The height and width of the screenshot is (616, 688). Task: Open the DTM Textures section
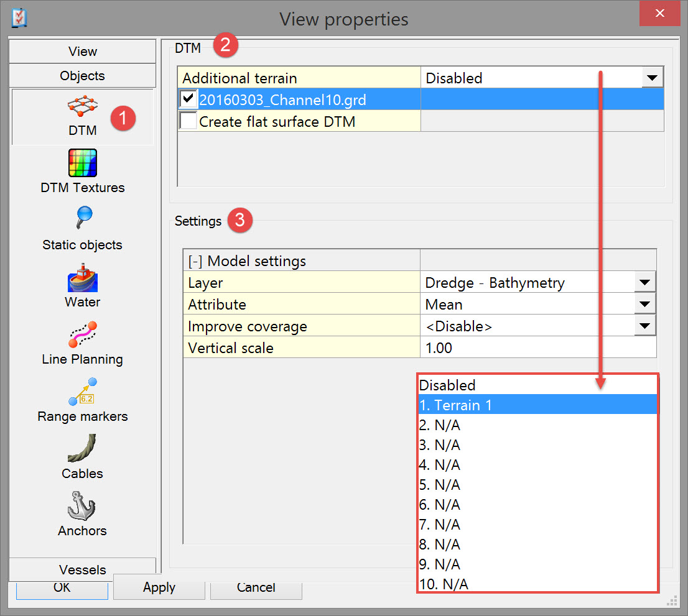pyautogui.click(x=82, y=164)
